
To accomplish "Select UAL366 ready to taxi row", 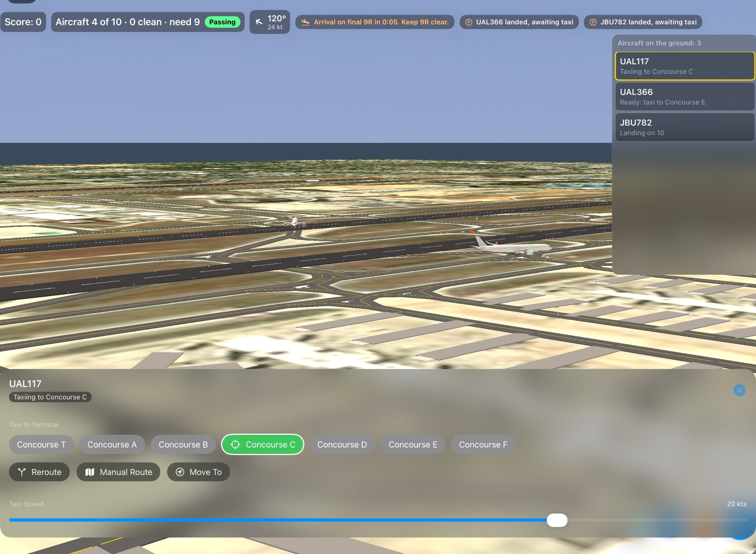I will coord(684,97).
